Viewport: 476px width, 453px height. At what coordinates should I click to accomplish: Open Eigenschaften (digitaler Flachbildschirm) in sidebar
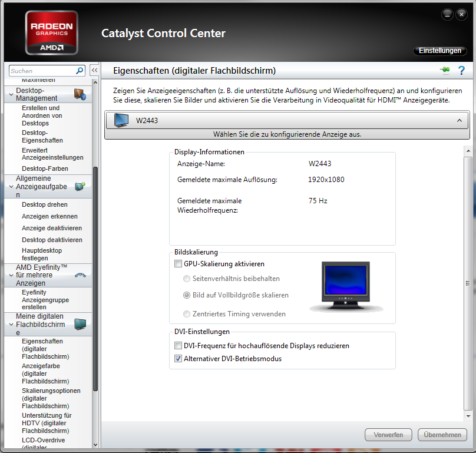click(45, 349)
